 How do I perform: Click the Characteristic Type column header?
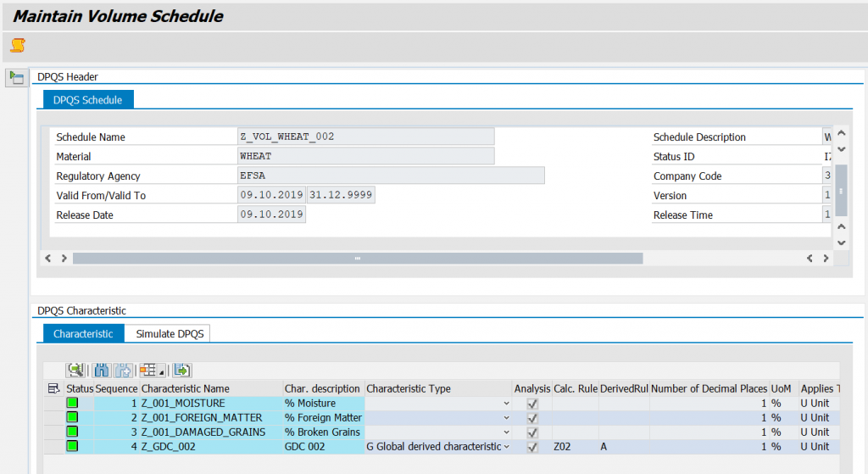[438, 388]
